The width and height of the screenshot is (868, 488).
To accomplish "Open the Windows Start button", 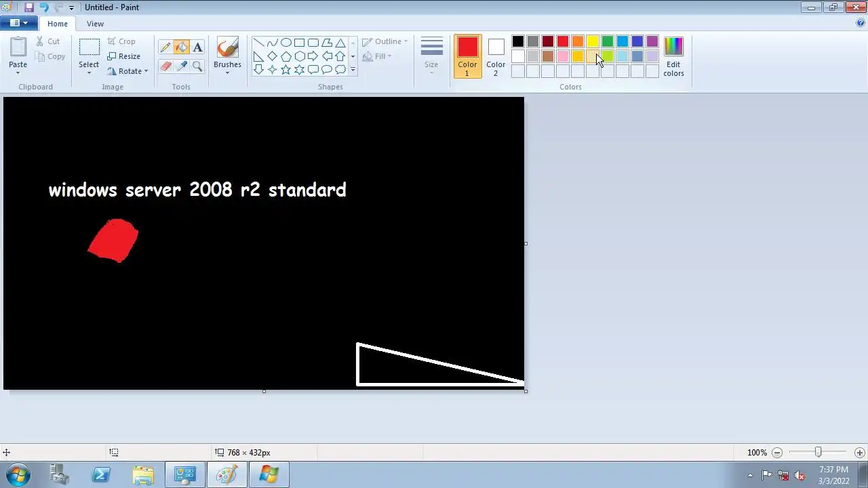I will tap(18, 474).
